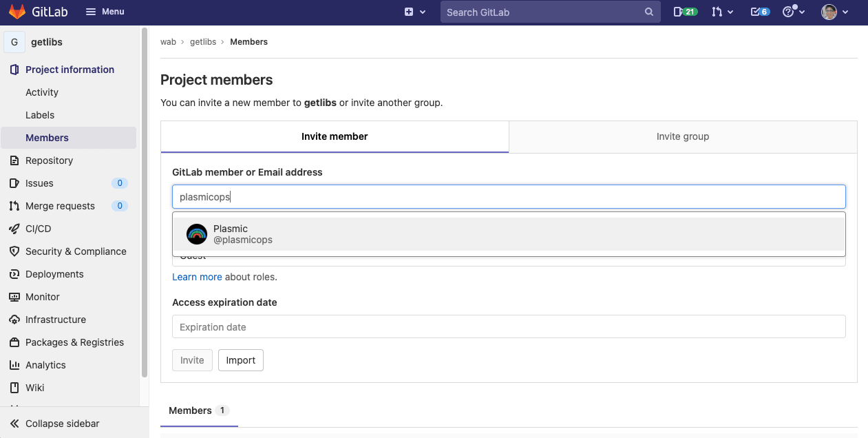Click the Security & Compliance shield icon

[14, 251]
